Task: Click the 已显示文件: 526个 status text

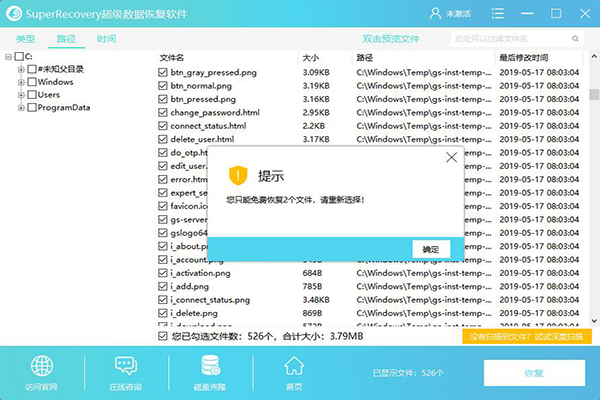Action: [x=408, y=373]
